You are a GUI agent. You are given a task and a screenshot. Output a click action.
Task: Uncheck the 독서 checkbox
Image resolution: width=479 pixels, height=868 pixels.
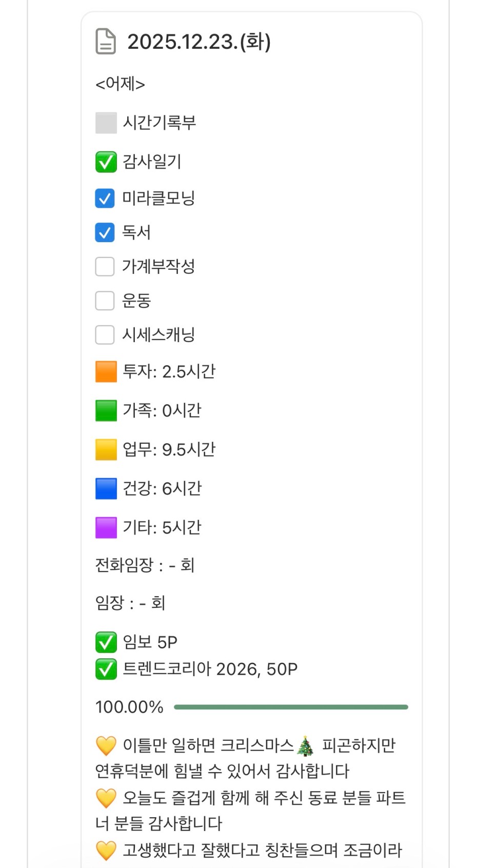tap(105, 232)
